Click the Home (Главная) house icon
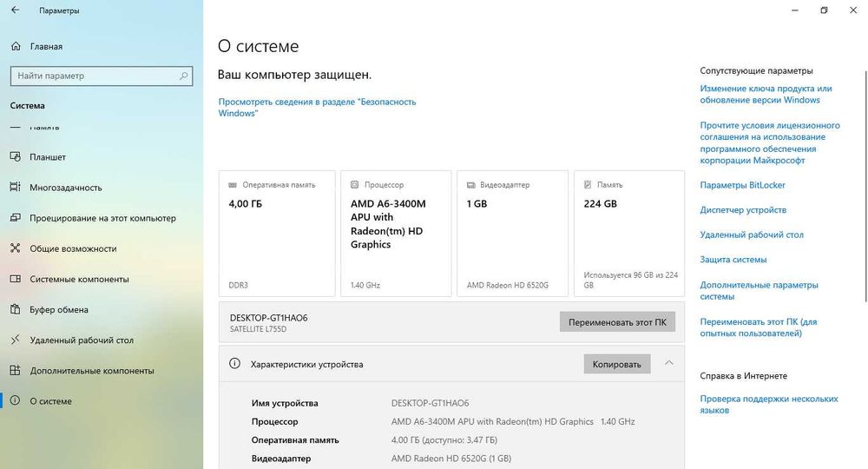868x469 pixels. click(x=15, y=46)
